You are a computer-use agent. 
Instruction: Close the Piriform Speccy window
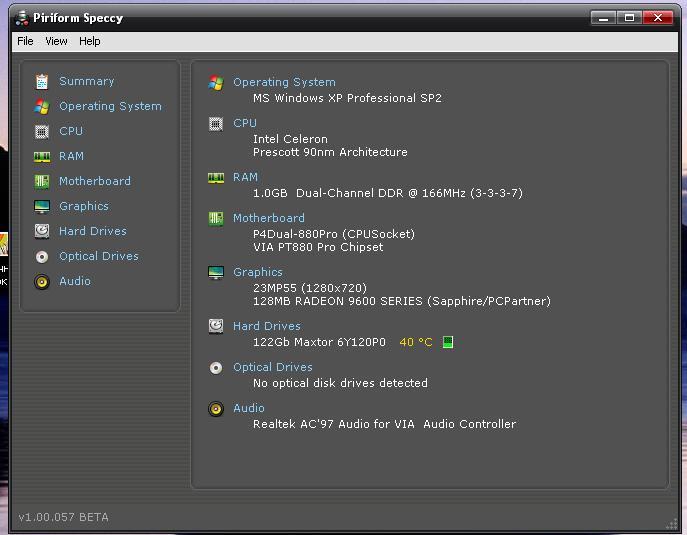pos(658,18)
